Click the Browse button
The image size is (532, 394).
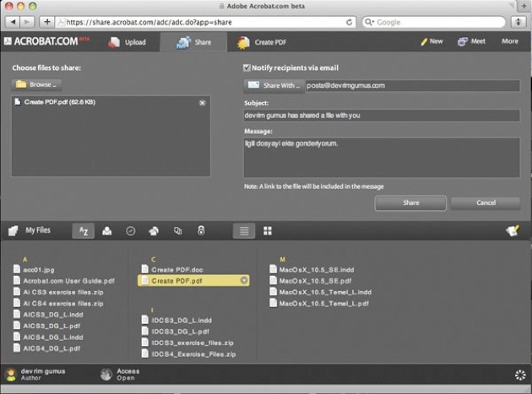point(36,84)
